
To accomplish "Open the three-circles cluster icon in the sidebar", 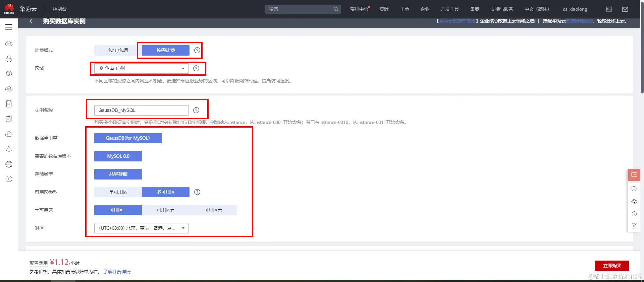I will pyautogui.click(x=9, y=59).
